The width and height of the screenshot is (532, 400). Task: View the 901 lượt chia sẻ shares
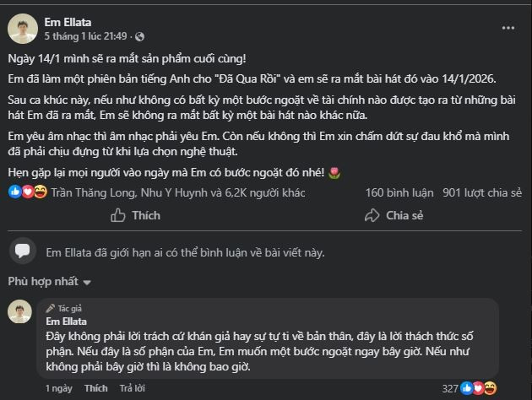pos(481,192)
